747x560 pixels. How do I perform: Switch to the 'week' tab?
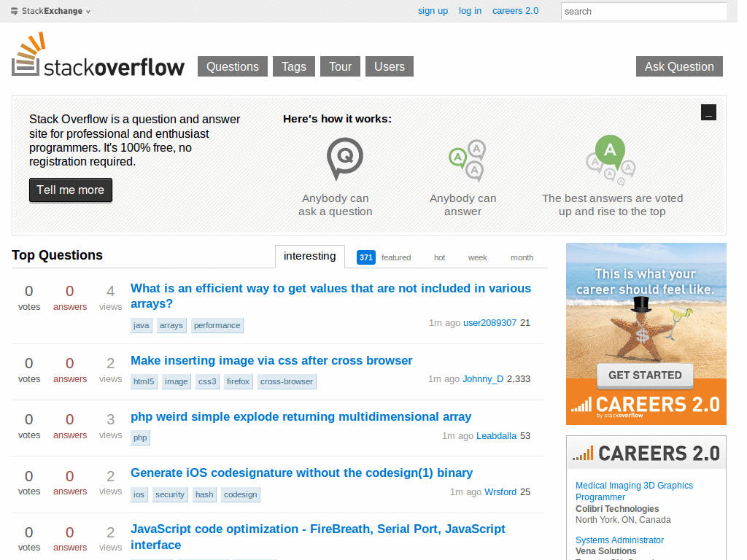[478, 257]
